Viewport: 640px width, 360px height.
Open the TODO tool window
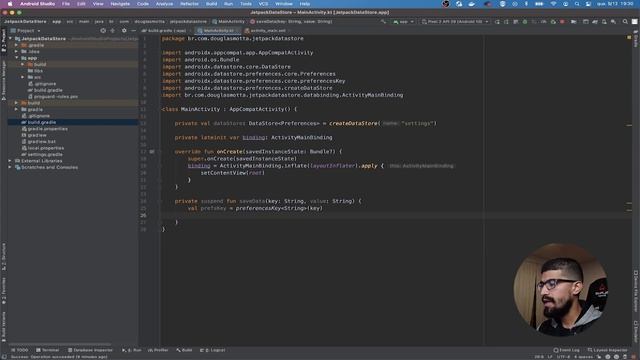(x=20, y=350)
